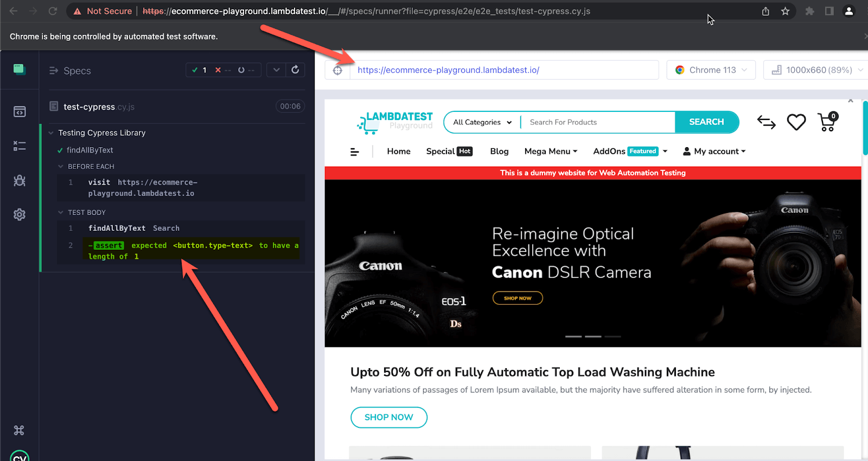Click the SEARCH button
The width and height of the screenshot is (868, 461).
(706, 122)
